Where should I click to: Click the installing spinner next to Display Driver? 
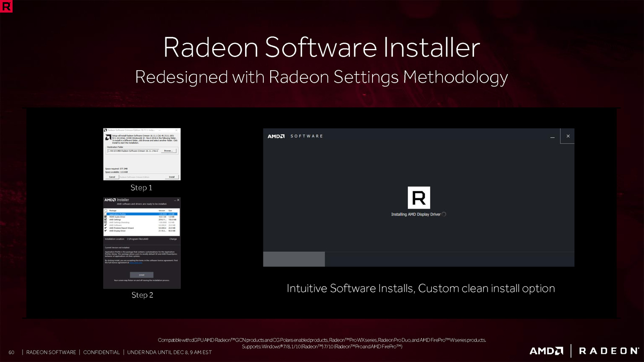pyautogui.click(x=444, y=214)
